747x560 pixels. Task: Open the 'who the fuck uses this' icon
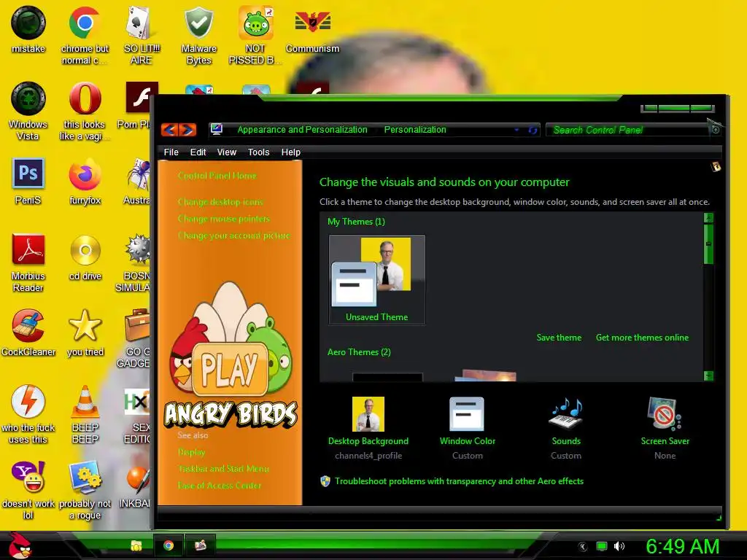coord(28,413)
